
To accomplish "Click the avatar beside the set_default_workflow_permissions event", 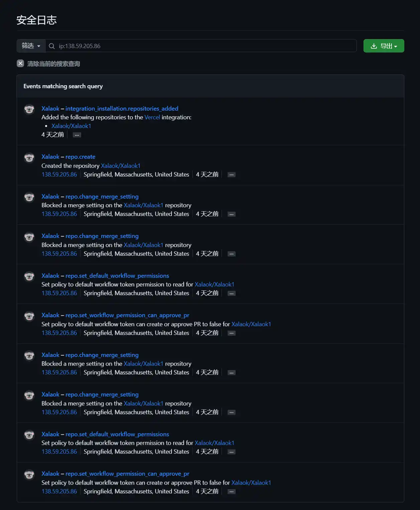I will click(29, 276).
